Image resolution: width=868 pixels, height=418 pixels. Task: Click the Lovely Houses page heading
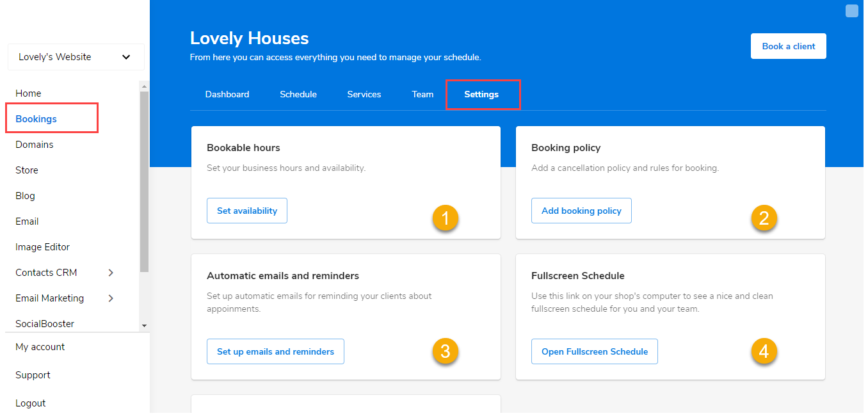click(x=250, y=38)
